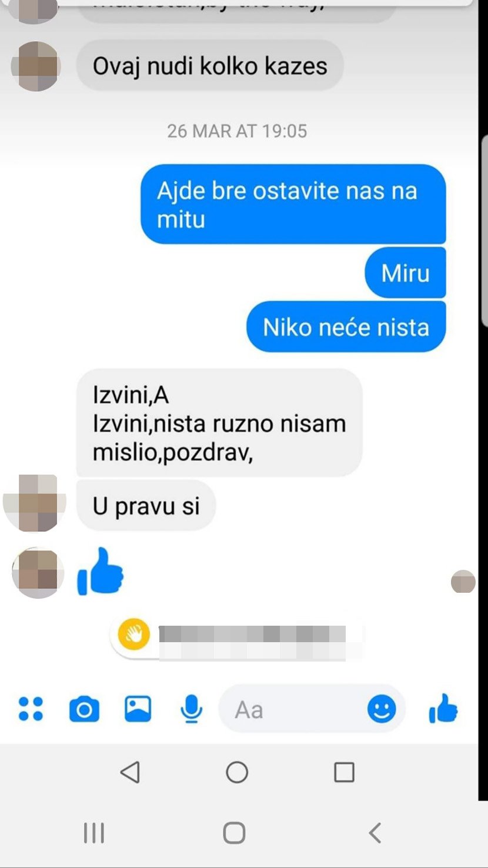Open the four-dots more actions menu
Image resolution: width=488 pixels, height=868 pixels.
[31, 709]
